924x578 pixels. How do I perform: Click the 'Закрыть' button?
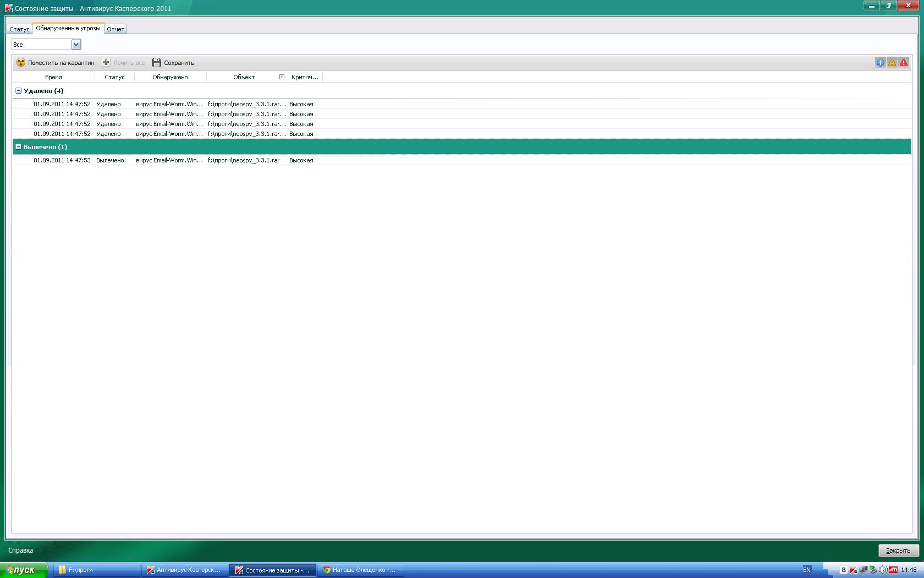pos(898,550)
